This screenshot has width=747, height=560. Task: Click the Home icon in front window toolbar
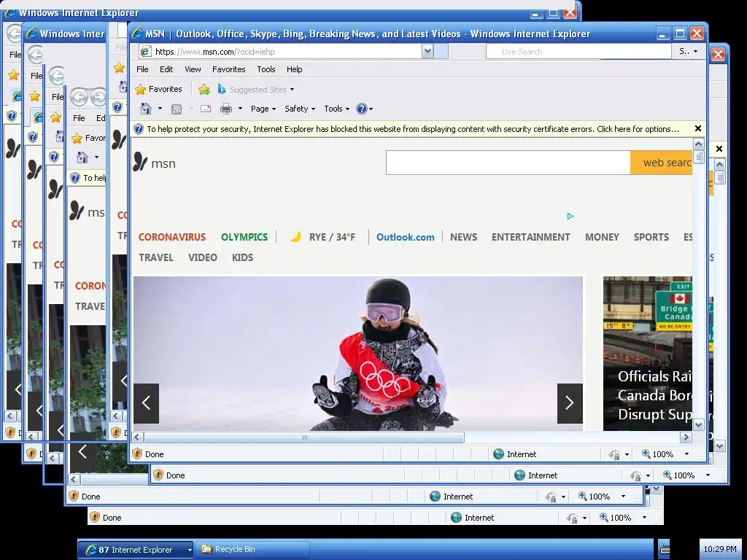tap(146, 109)
